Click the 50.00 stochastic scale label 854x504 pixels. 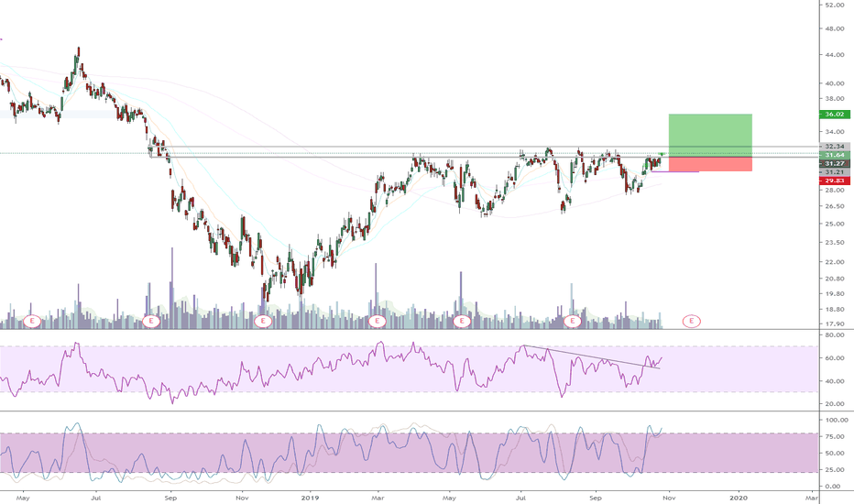(x=835, y=454)
